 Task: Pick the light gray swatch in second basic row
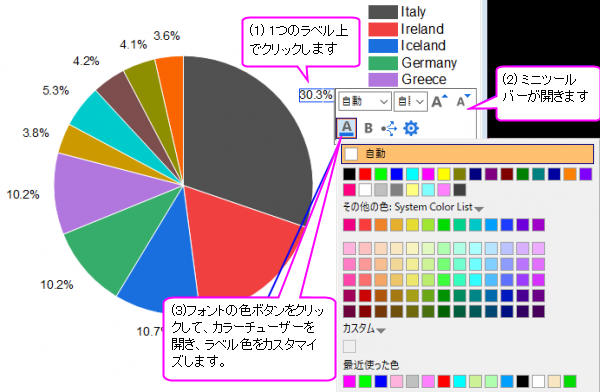[381, 189]
